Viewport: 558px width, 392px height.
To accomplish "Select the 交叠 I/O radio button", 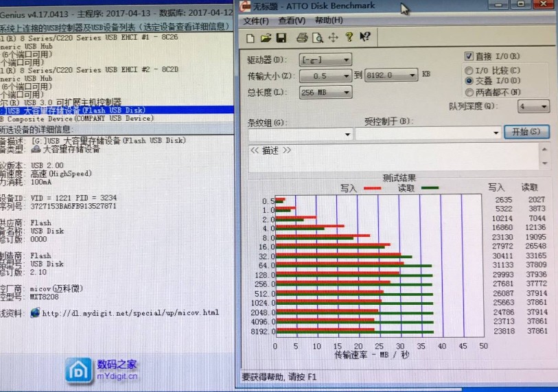I will (x=469, y=81).
